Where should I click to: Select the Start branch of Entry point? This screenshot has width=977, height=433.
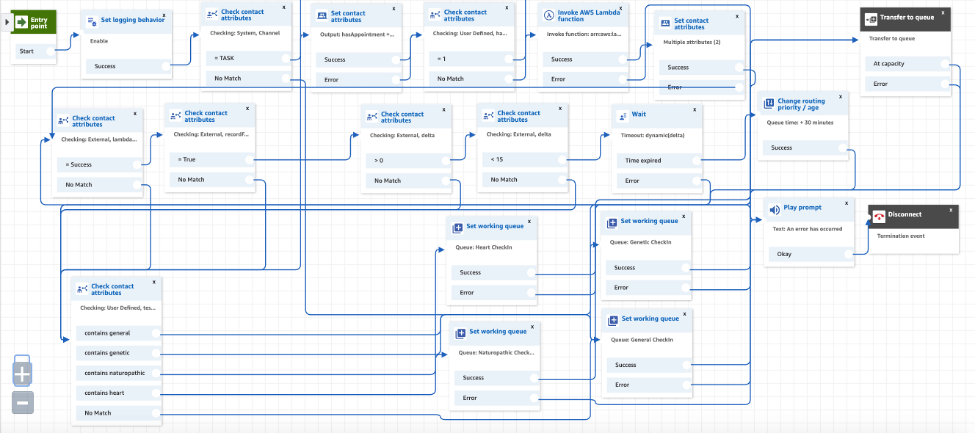(36, 52)
